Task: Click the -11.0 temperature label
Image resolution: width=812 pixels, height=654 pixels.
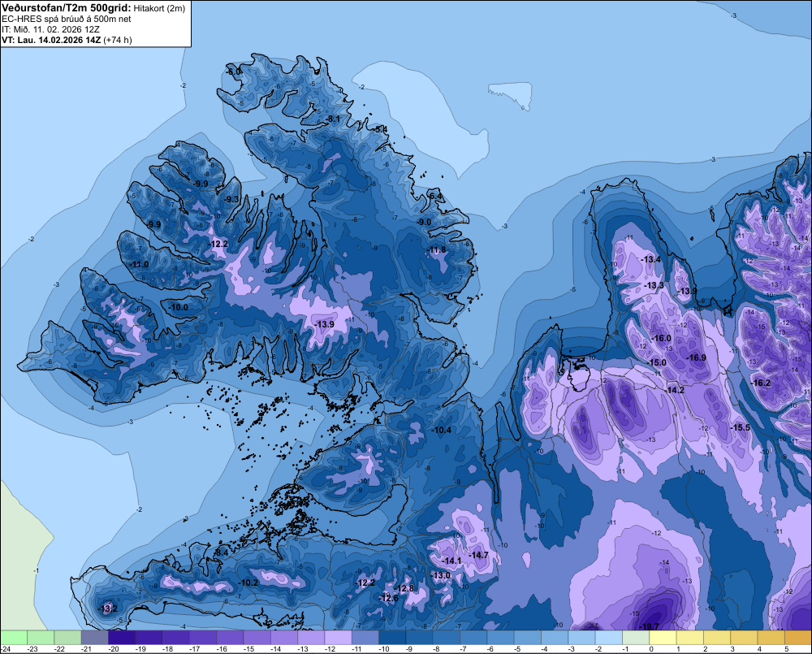Action: (x=140, y=264)
